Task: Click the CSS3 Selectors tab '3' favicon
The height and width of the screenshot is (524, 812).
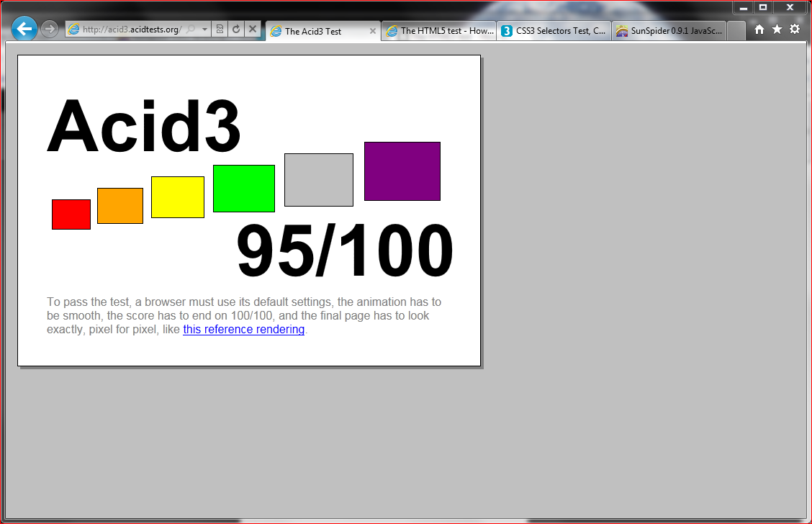Action: [x=507, y=31]
